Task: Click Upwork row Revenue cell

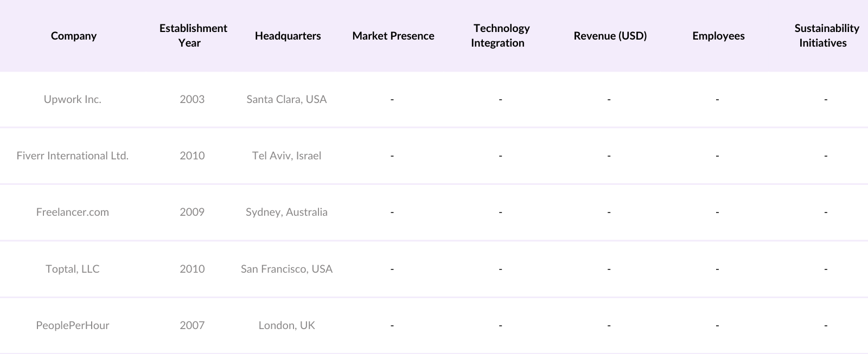Action: (x=609, y=99)
